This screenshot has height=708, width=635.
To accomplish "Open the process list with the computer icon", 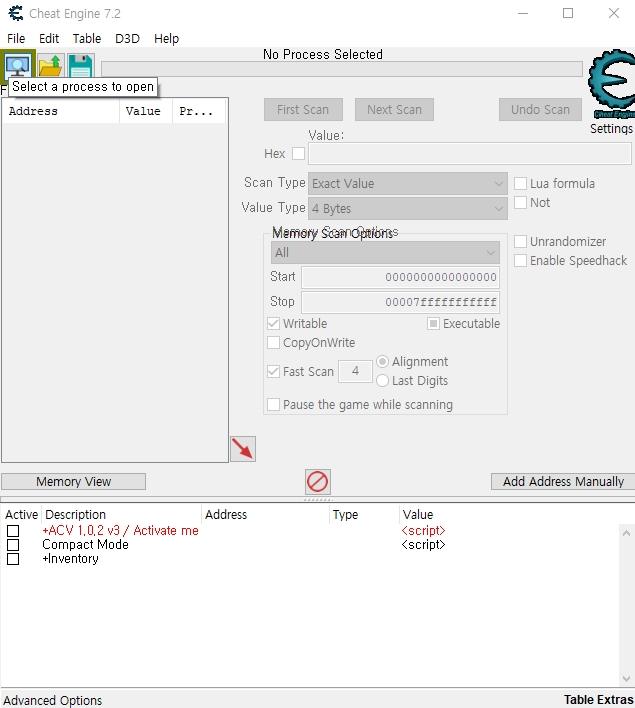I will (x=18, y=65).
